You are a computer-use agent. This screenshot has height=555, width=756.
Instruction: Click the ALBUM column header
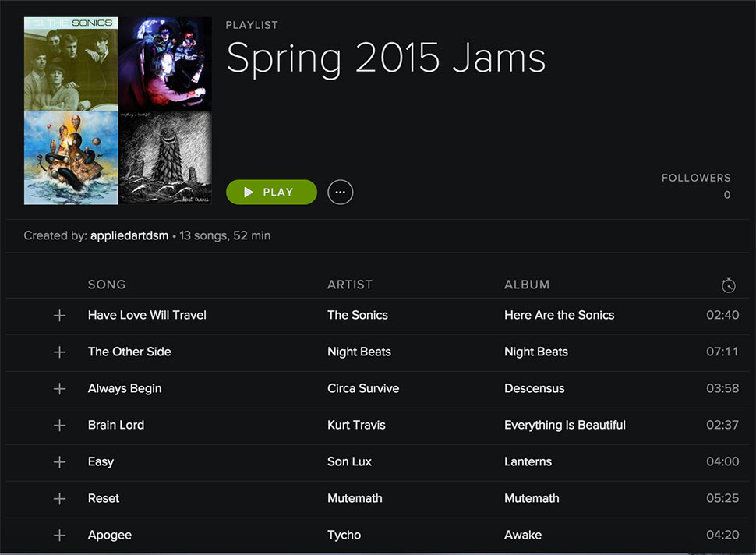tap(527, 285)
